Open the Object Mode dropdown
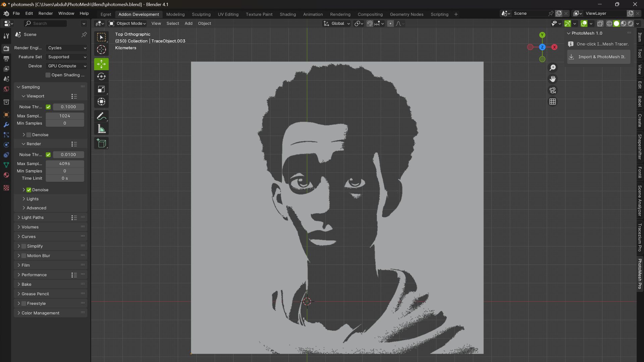Image resolution: width=644 pixels, height=362 pixels. [x=127, y=23]
